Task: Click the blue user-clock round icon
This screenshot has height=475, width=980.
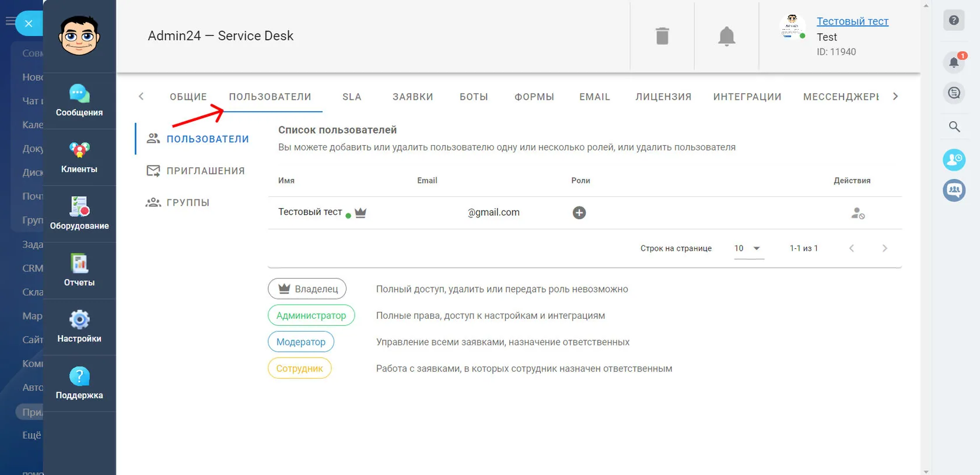Action: (x=954, y=160)
